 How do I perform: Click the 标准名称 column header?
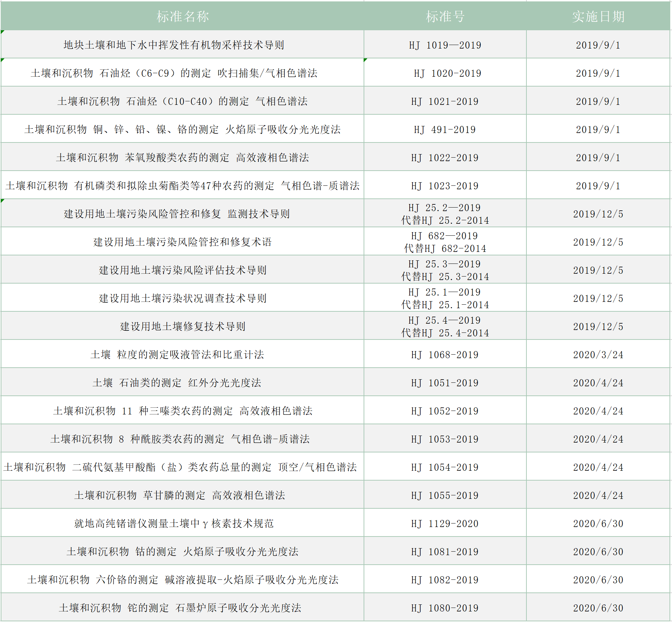(182, 17)
